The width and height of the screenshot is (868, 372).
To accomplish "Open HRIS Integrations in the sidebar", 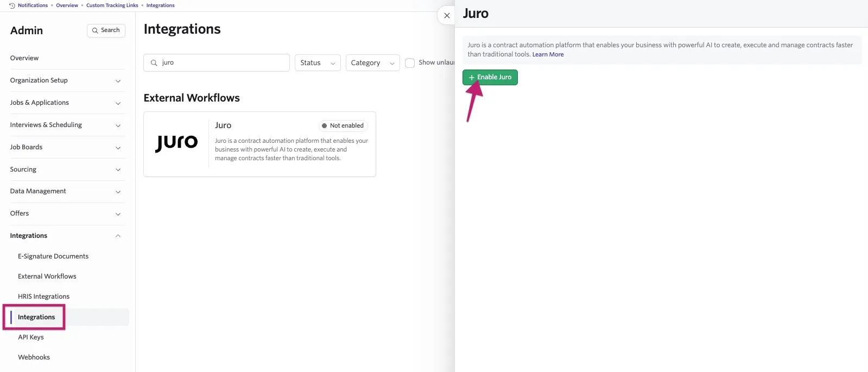I will 44,297.
